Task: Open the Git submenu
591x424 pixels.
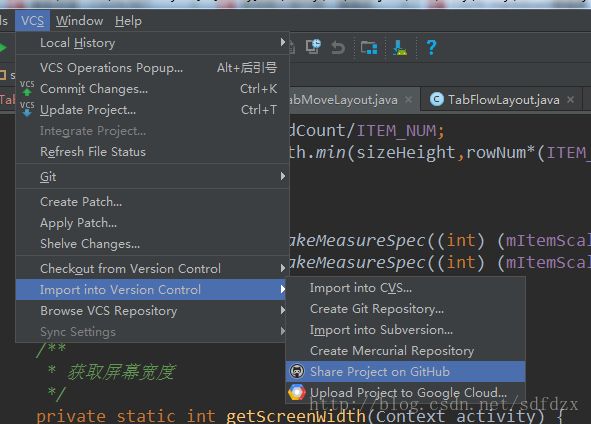Action: tap(152, 176)
